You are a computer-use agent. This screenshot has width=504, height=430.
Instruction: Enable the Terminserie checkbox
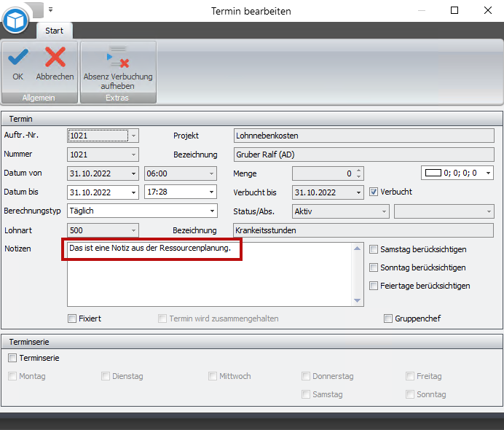12,358
